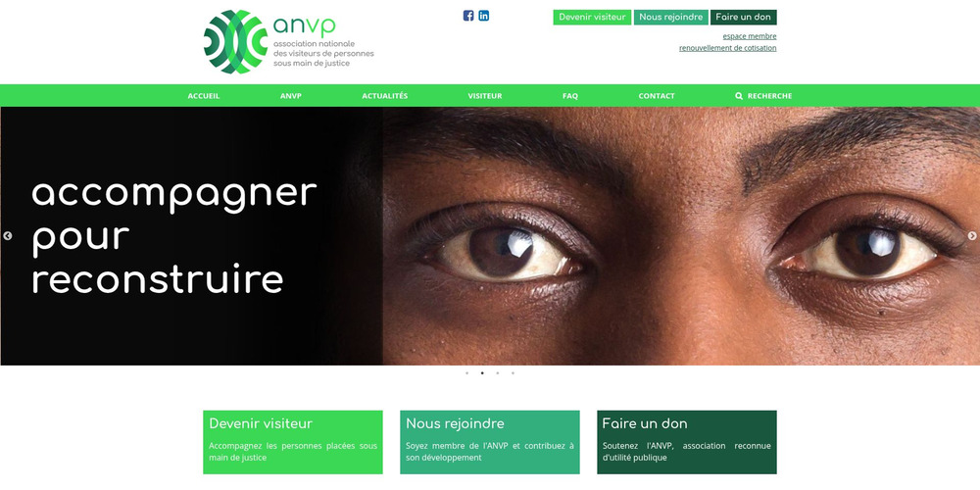Open the Contact menu item
The image size is (980, 490).
[657, 96]
